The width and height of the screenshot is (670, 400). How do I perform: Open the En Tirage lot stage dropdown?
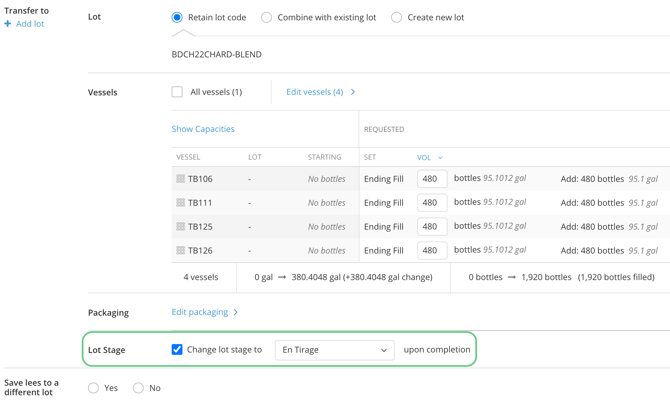pyautogui.click(x=335, y=350)
